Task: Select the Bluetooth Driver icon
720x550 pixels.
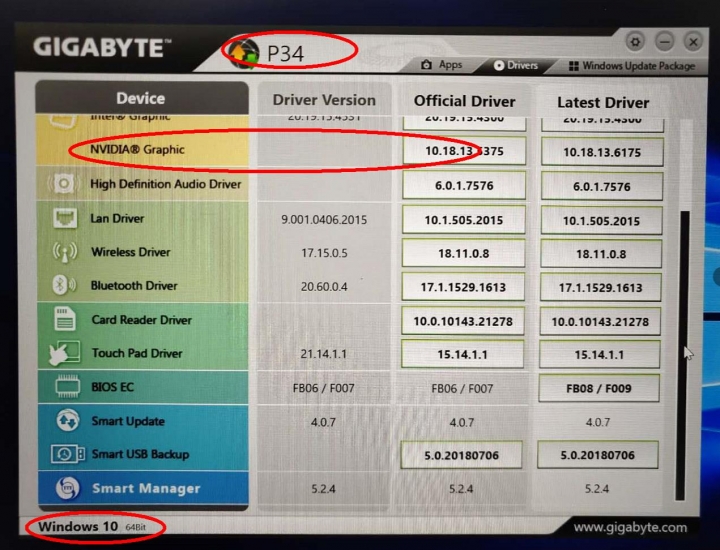Action: [x=63, y=285]
